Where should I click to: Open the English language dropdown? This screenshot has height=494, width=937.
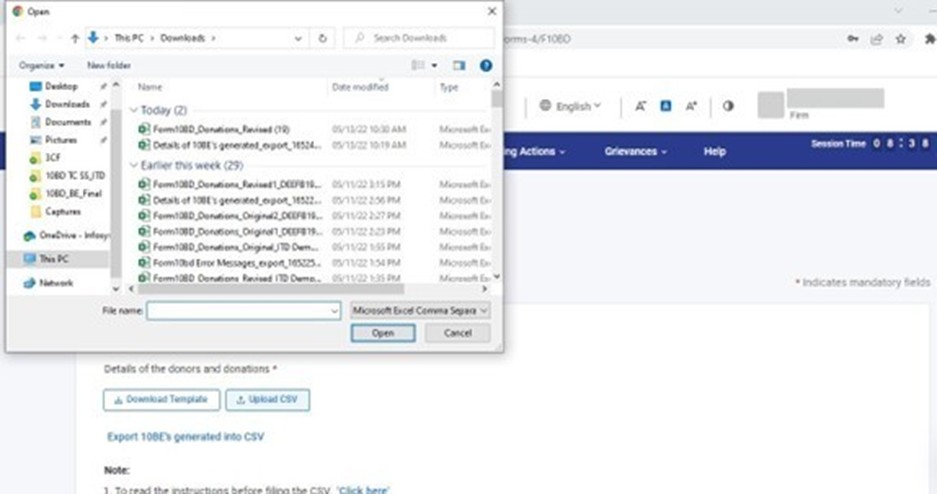pyautogui.click(x=571, y=106)
